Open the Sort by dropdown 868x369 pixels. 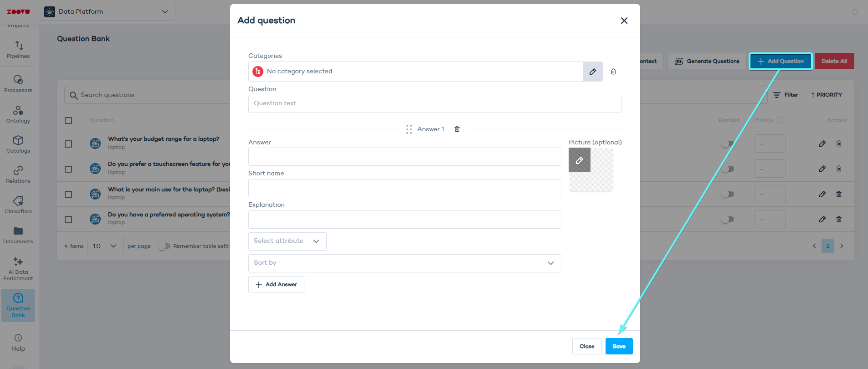(404, 263)
